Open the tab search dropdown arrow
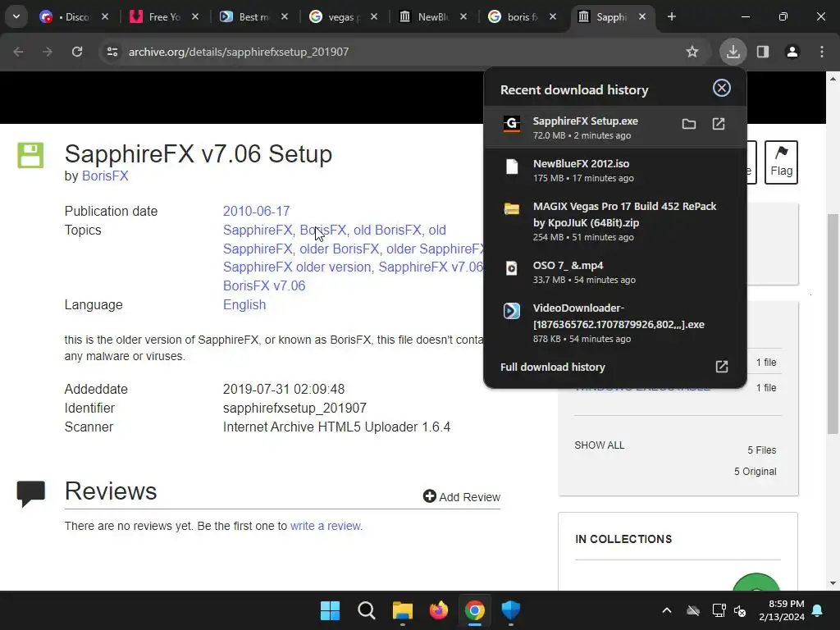This screenshot has width=840, height=630. (16, 16)
